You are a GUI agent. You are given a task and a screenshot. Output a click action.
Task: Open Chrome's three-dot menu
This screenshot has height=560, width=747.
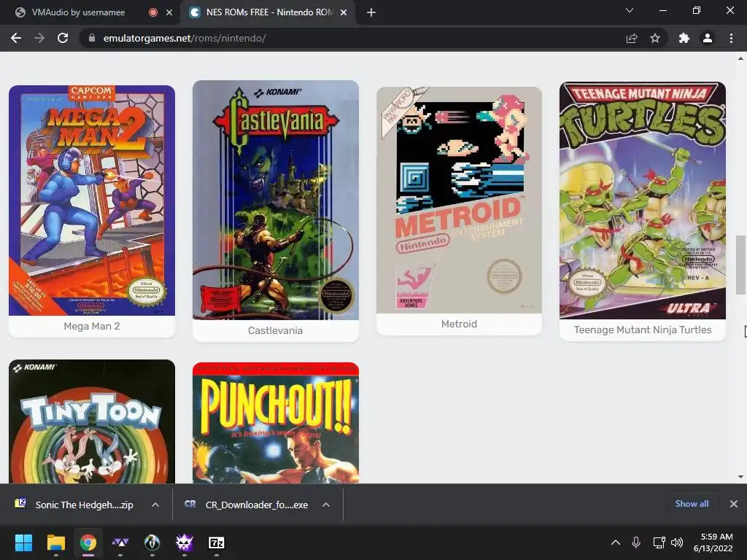coord(731,38)
